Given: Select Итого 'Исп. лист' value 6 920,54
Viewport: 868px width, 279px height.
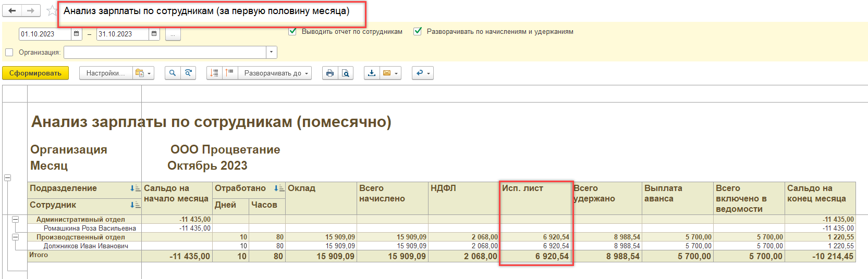Looking at the screenshot, I should pyautogui.click(x=535, y=256).
